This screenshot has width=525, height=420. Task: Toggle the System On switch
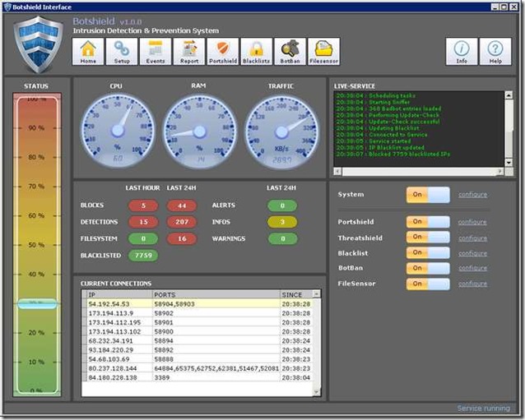tap(428, 195)
